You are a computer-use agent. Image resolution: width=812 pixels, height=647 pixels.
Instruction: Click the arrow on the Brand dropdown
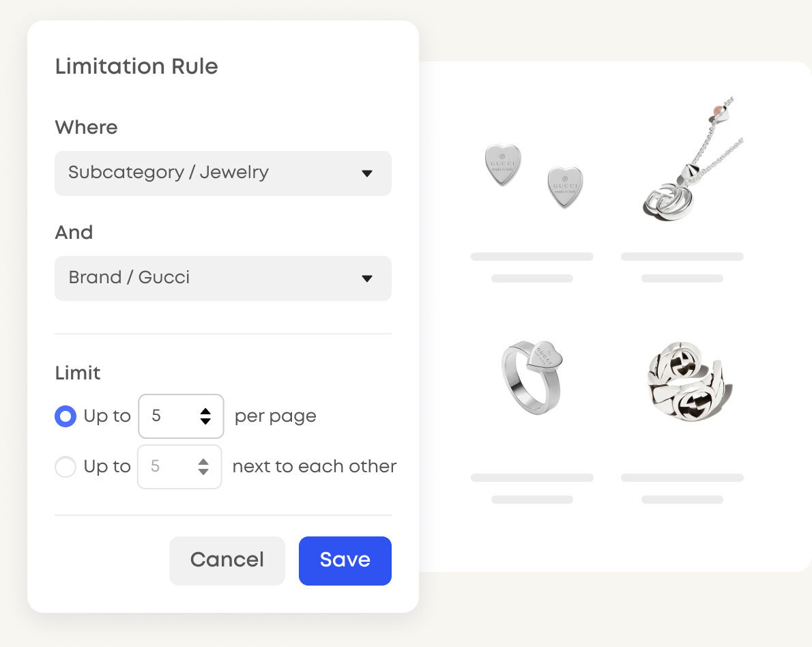click(367, 278)
